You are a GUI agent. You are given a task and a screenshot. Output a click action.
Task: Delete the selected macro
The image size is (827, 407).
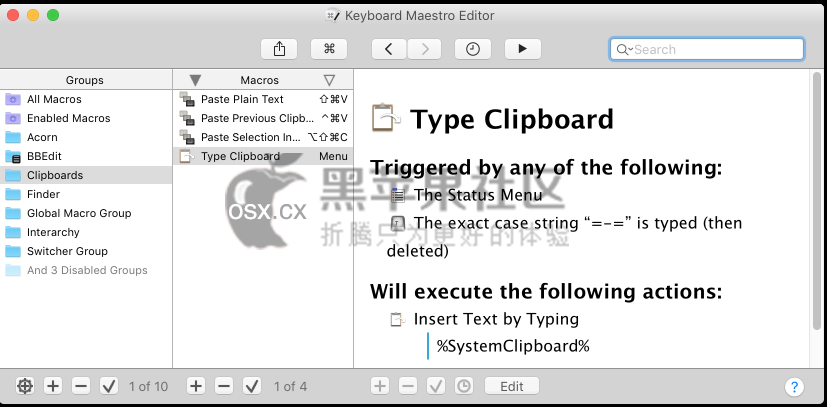[224, 386]
